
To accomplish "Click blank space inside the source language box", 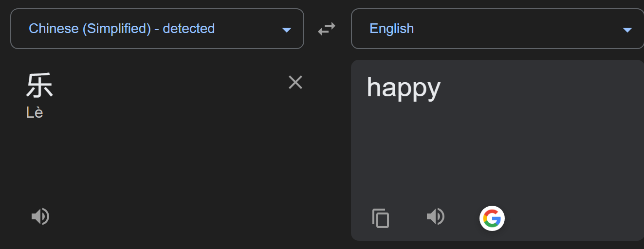I will coord(248,29).
